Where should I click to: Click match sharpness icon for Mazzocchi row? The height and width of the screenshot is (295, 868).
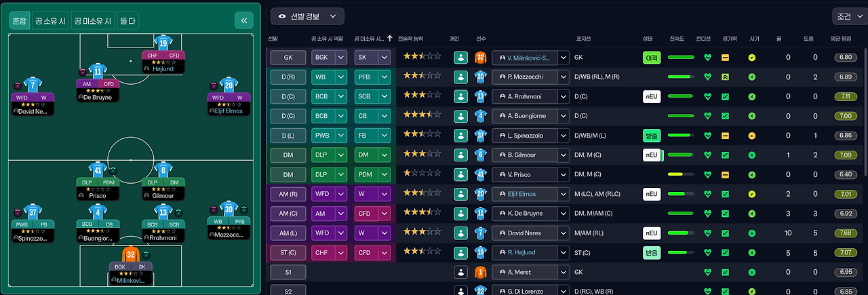click(725, 77)
